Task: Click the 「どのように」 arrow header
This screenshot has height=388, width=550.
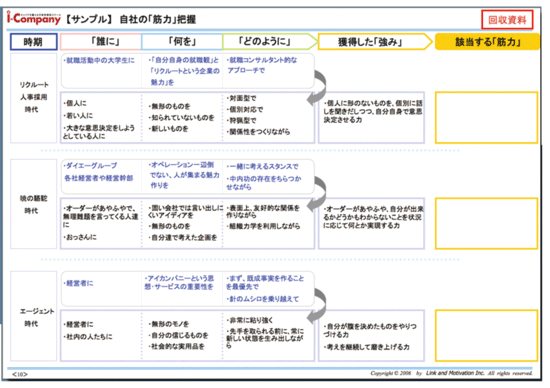Action: coord(270,42)
